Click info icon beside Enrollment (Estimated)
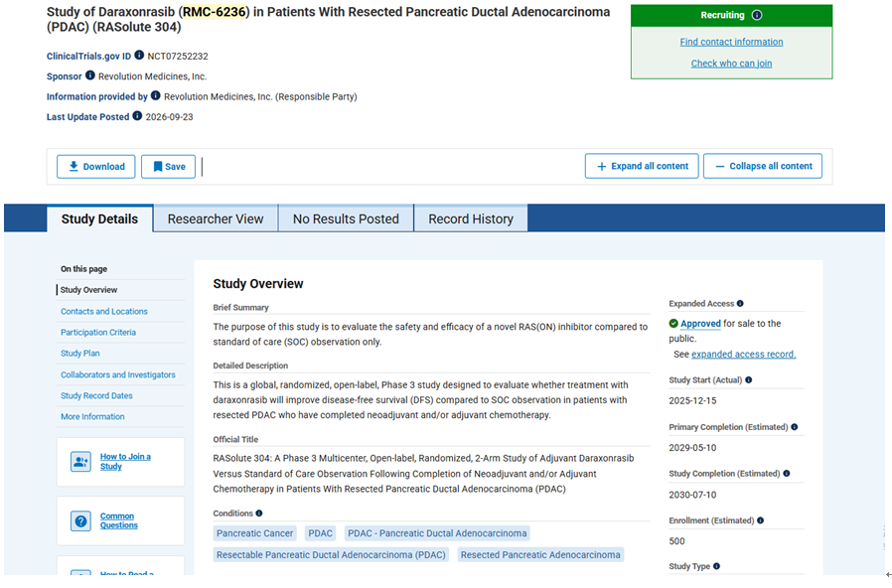892x588 pixels. point(760,520)
